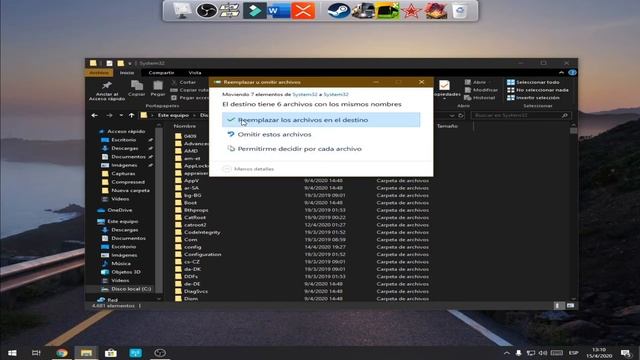
Task: Open Filmora from the dock
Action: coord(255,11)
